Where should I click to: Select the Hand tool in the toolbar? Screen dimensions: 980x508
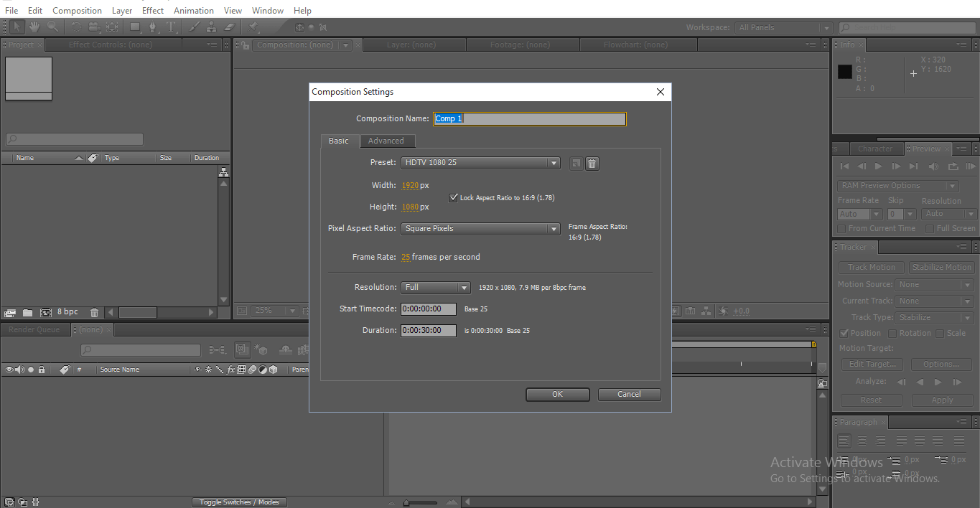tap(34, 27)
